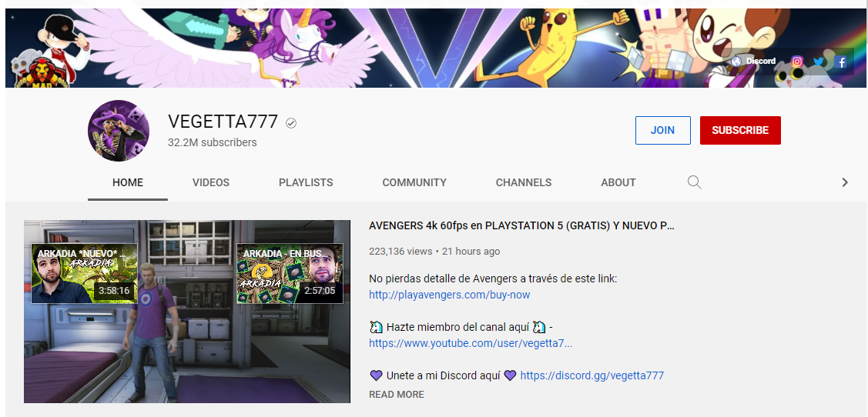
Task: Click the JOIN membership button
Action: pyautogui.click(x=662, y=131)
